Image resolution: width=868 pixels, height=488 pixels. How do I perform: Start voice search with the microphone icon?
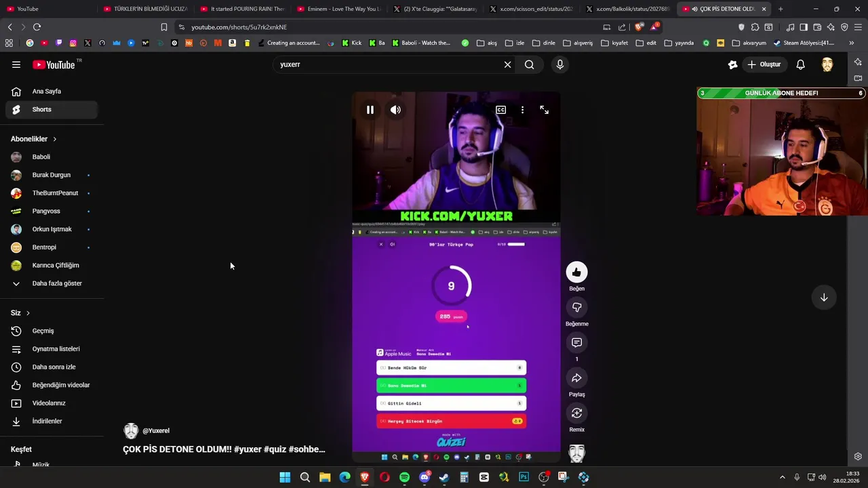[x=559, y=64]
